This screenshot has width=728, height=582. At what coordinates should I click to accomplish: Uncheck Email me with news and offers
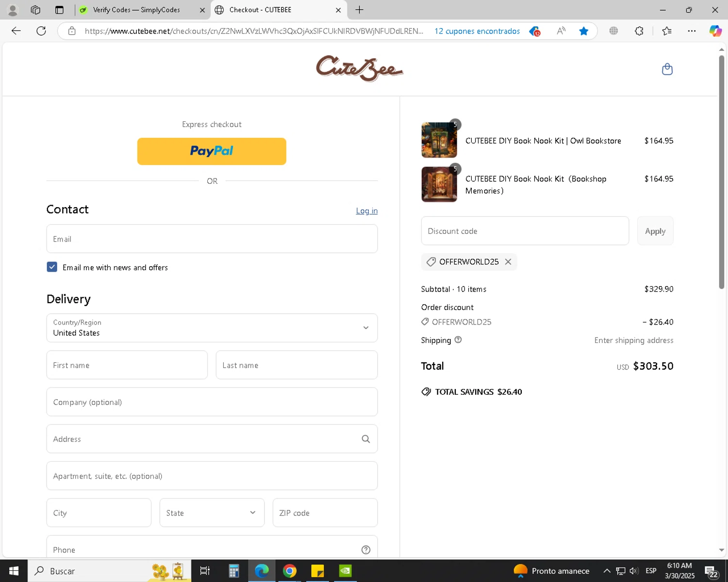52,267
